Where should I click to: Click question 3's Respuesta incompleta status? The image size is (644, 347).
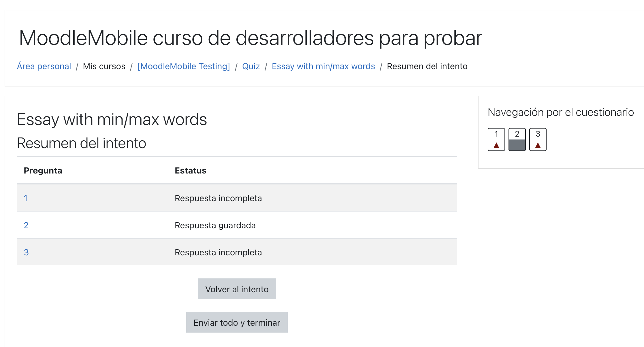coord(218,252)
